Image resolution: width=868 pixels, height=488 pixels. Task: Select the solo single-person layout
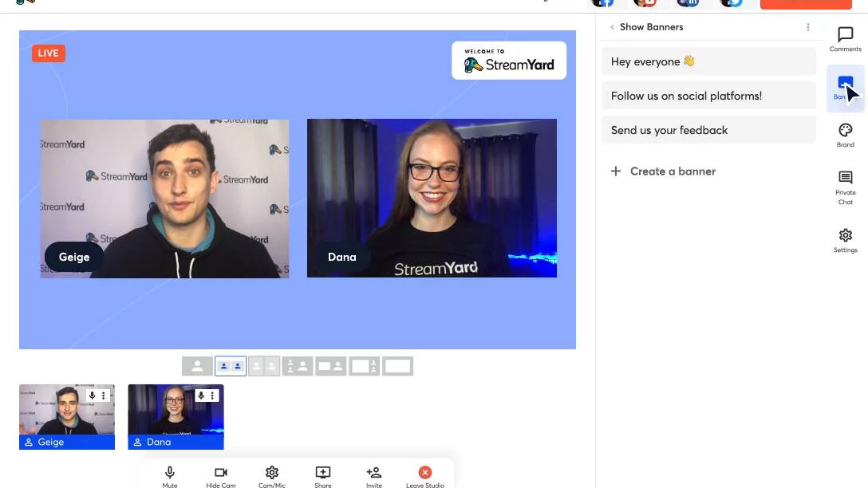(197, 366)
